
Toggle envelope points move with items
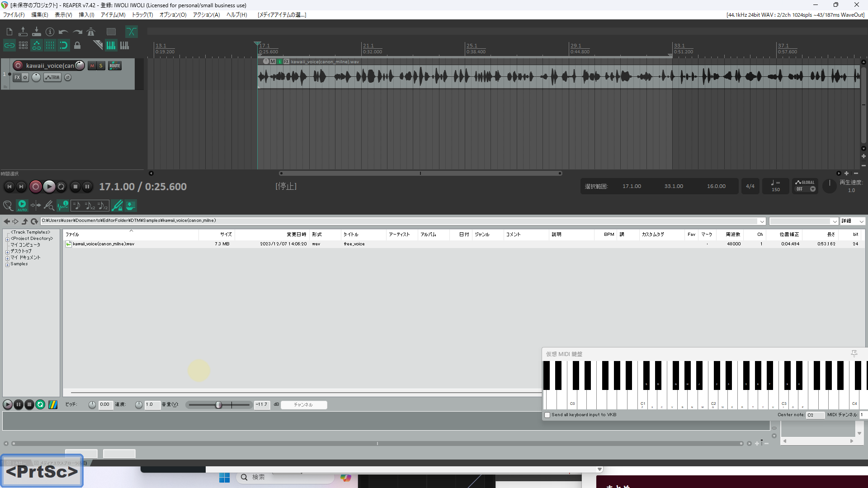pyautogui.click(x=37, y=45)
